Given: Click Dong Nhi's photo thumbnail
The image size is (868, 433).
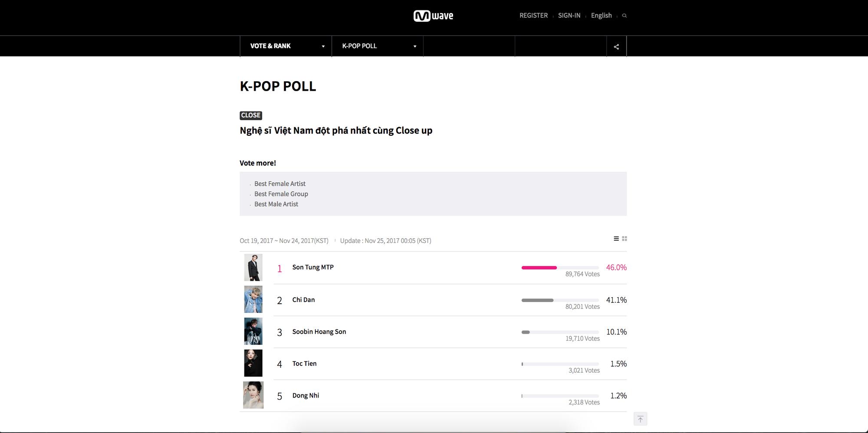Looking at the screenshot, I should click(253, 395).
